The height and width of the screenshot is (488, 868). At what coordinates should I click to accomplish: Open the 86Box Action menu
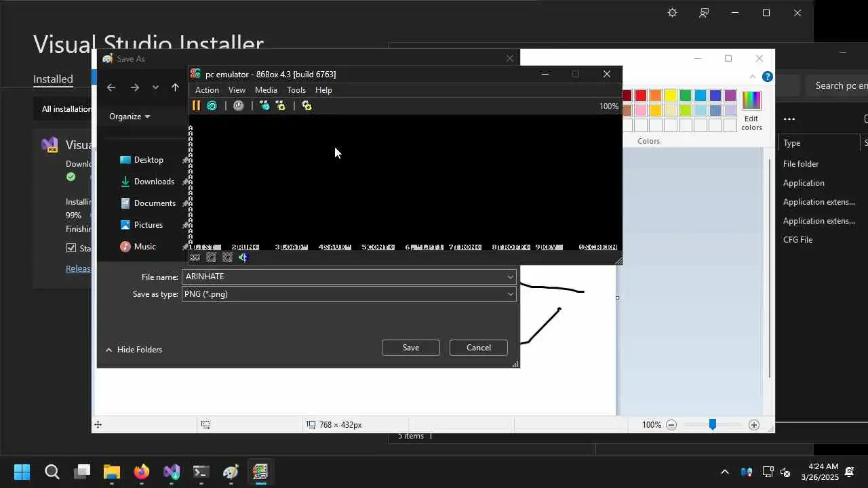point(207,90)
